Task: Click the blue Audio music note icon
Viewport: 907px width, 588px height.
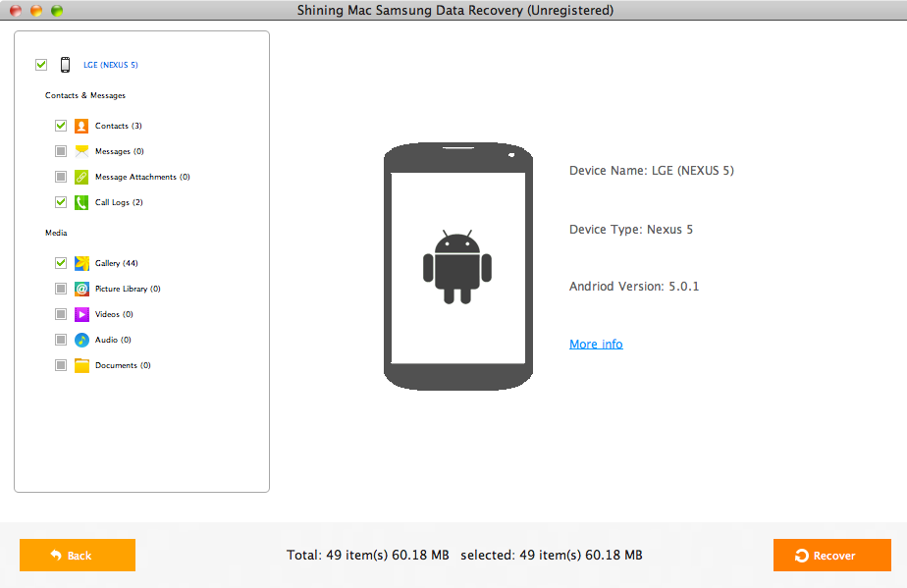Action: (81, 339)
